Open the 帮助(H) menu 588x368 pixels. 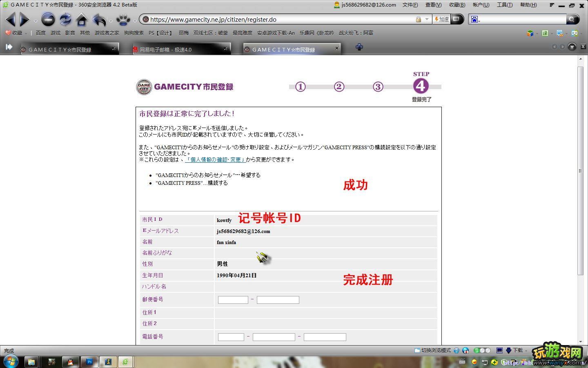(528, 5)
